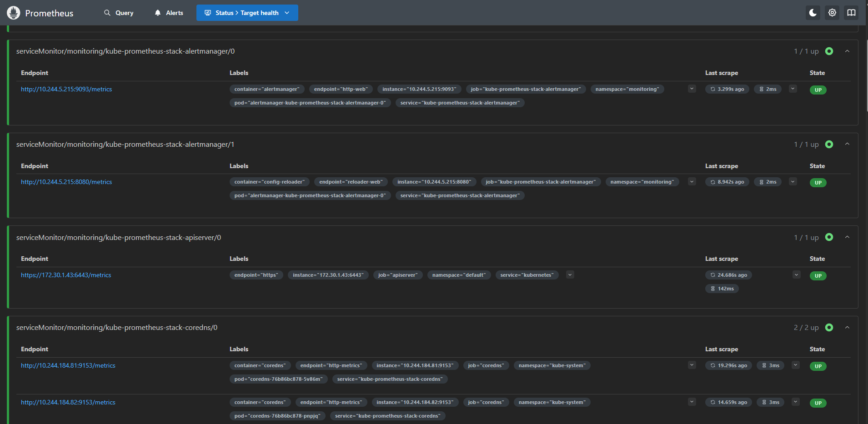Click the serviceMonitor/monitoring/kube-prometheus-stack-alertmanager/1 heading
This screenshot has width=868, height=424.
pyautogui.click(x=125, y=145)
